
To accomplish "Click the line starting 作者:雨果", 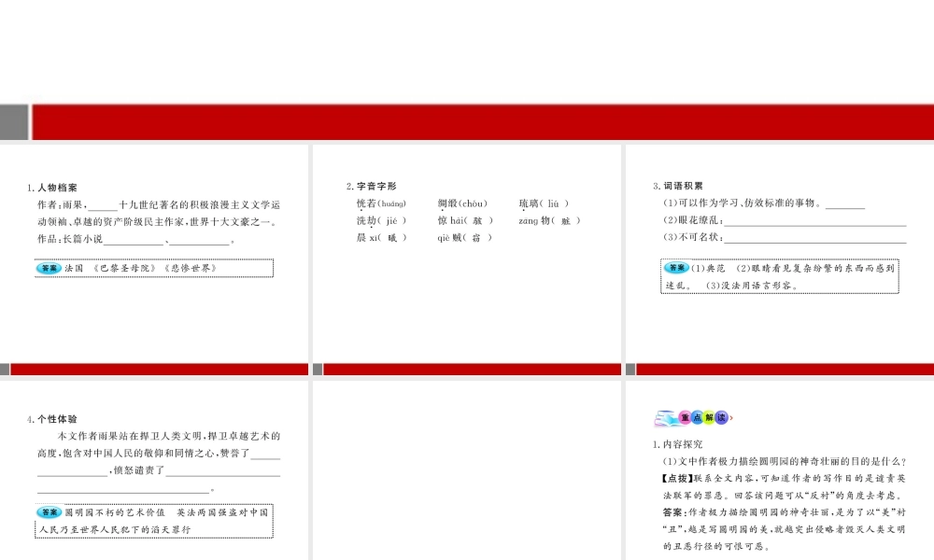I will pyautogui.click(x=159, y=204).
